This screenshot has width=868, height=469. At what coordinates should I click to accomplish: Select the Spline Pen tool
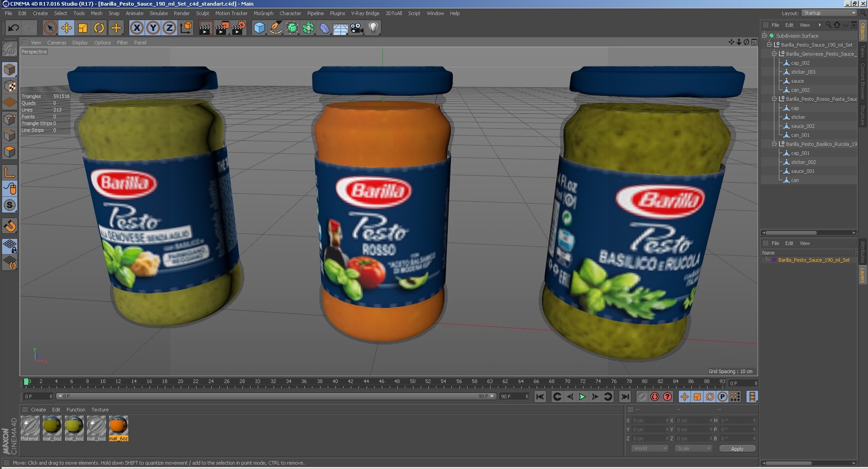[275, 28]
